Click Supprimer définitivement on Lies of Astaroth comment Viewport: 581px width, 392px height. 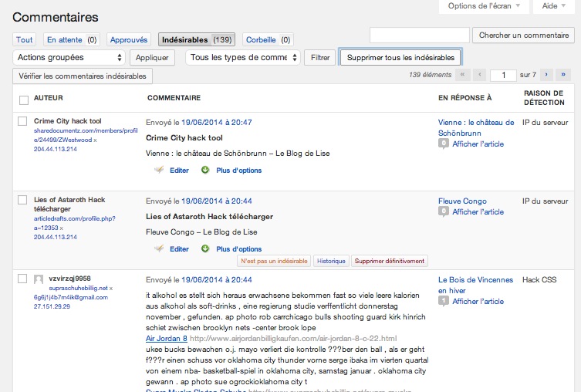(x=389, y=262)
